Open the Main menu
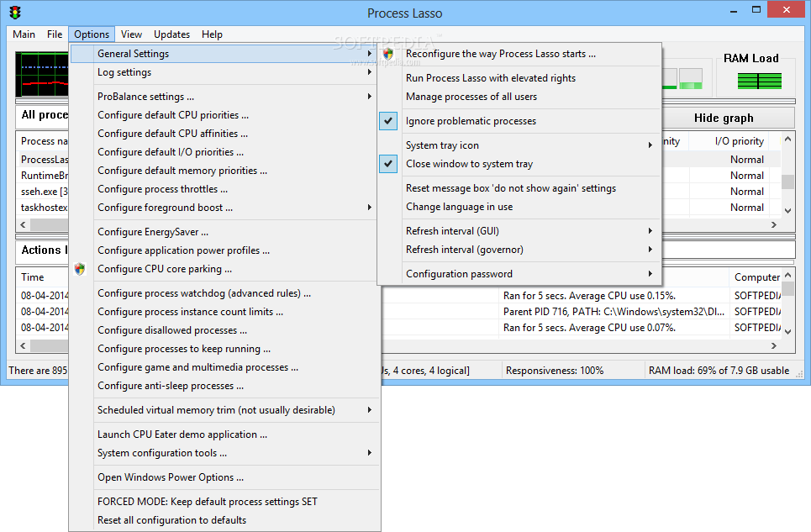 pyautogui.click(x=24, y=34)
